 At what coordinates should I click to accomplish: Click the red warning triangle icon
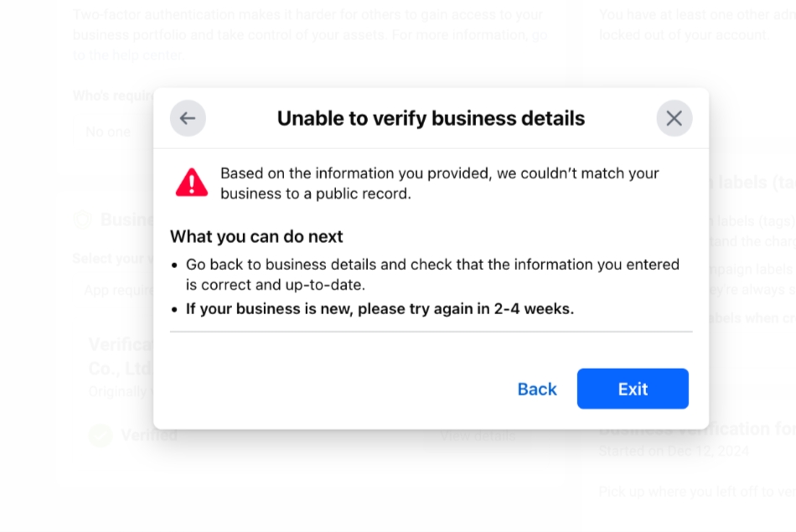pyautogui.click(x=191, y=183)
